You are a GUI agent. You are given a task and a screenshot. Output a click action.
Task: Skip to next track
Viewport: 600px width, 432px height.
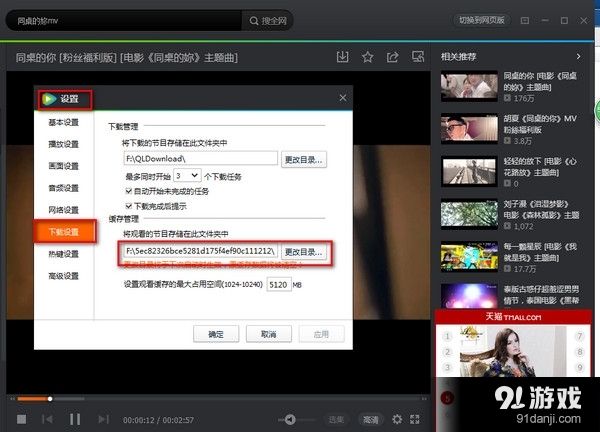(x=103, y=419)
